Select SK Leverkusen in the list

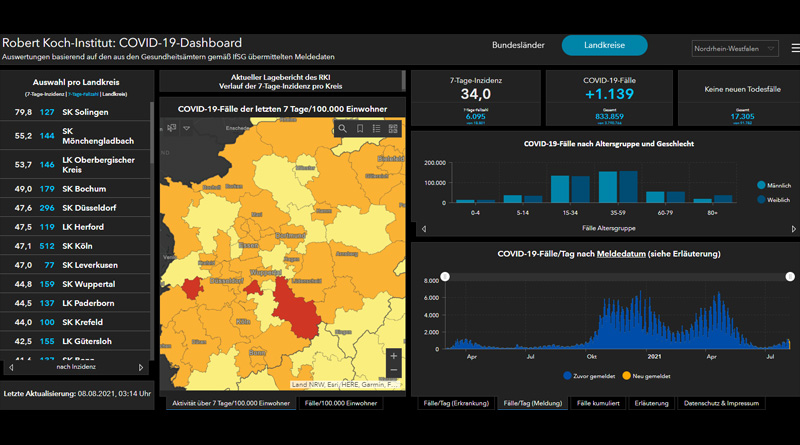(x=75, y=265)
